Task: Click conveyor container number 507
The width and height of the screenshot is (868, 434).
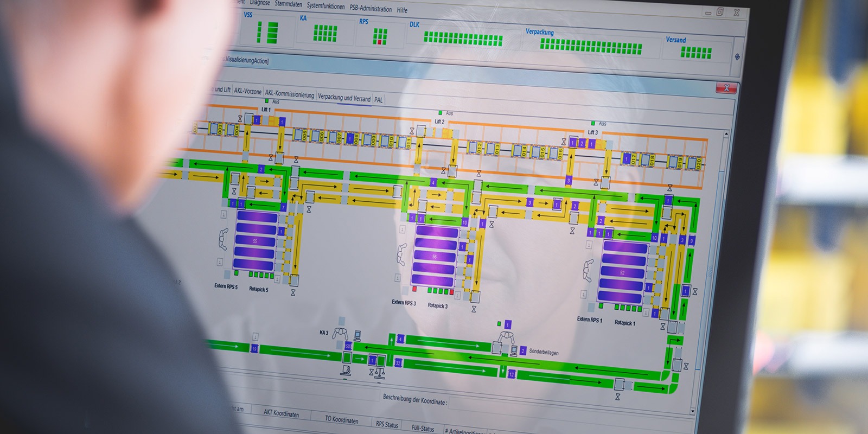Action: point(348,346)
